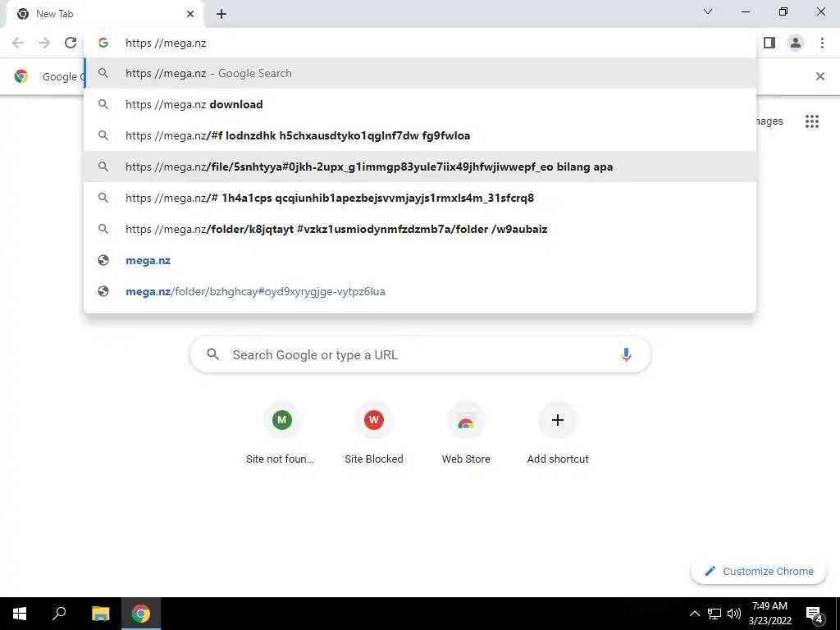840x630 pixels.
Task: Show hidden system tray icons
Action: (x=694, y=614)
